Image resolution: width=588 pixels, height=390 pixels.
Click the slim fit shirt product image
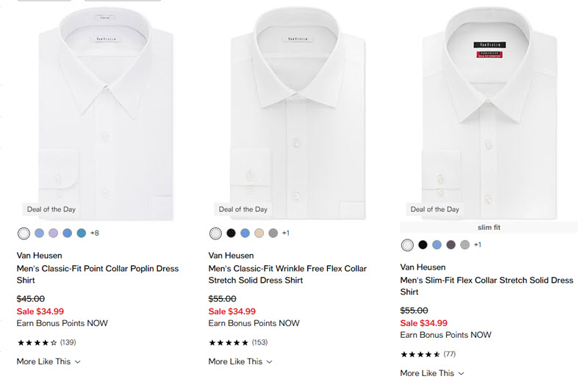(x=488, y=110)
